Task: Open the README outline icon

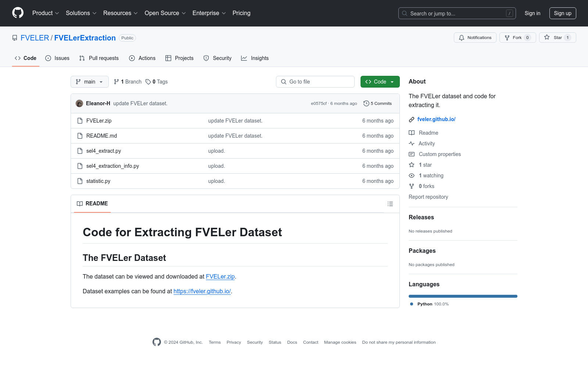Action: [390, 204]
